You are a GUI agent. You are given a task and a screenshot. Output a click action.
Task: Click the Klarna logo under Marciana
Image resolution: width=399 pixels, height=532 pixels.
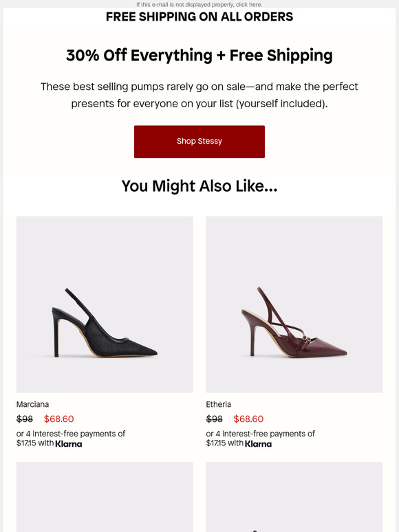point(69,444)
